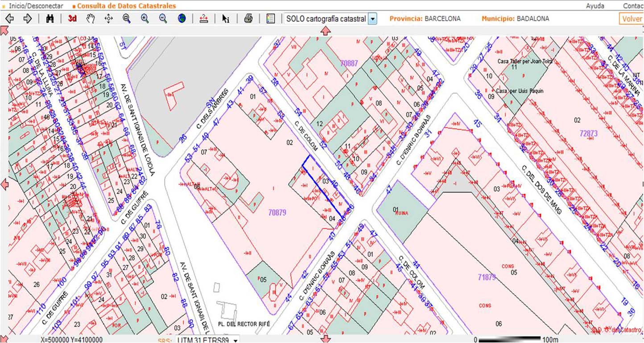Screen dimensions: 644x343
Task: Print the current map
Action: (248, 19)
